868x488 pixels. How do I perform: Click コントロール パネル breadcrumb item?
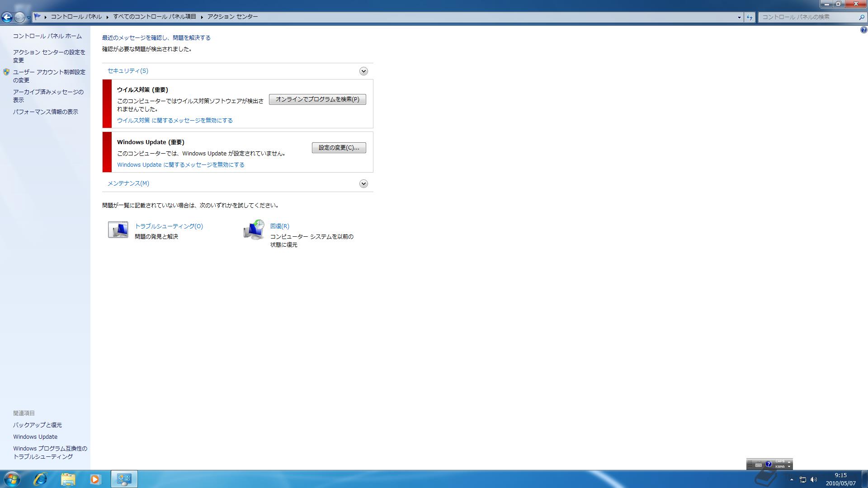click(x=76, y=17)
